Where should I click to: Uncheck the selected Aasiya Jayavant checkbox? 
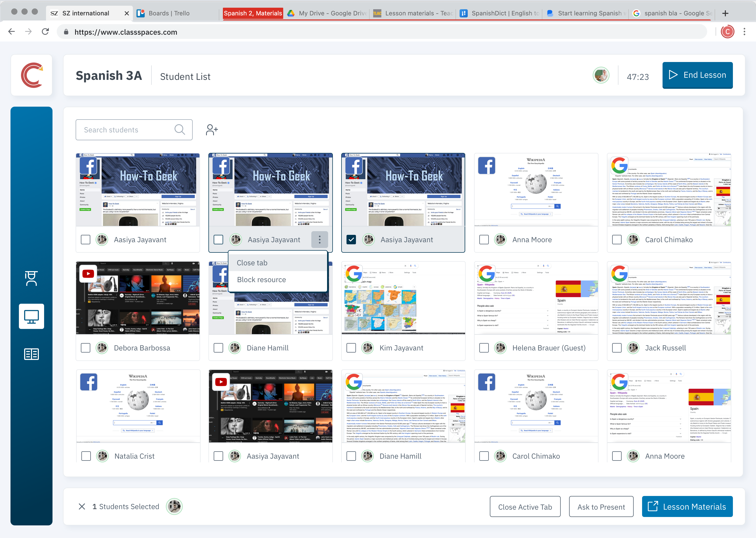pyautogui.click(x=351, y=240)
